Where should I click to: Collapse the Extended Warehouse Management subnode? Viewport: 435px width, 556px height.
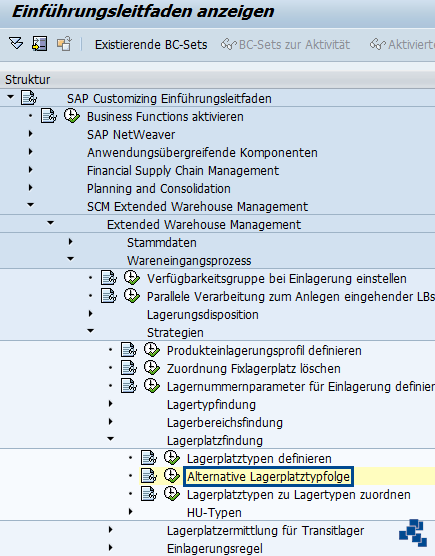coord(51,223)
